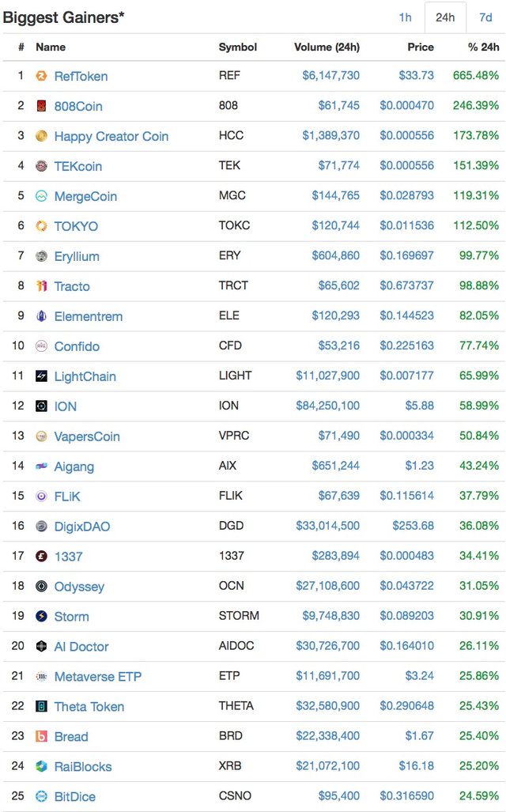Open the Metaverse ETP link

pyautogui.click(x=98, y=677)
